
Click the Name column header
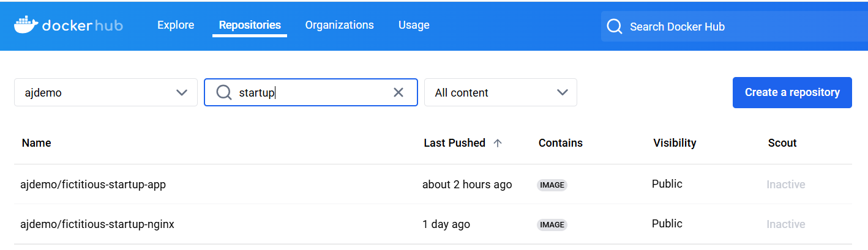coord(37,143)
